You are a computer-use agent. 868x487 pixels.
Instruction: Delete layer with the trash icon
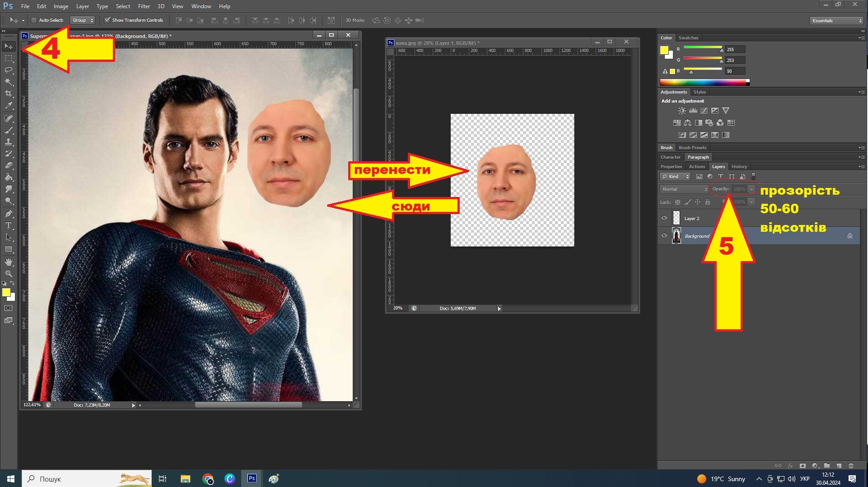click(x=851, y=466)
